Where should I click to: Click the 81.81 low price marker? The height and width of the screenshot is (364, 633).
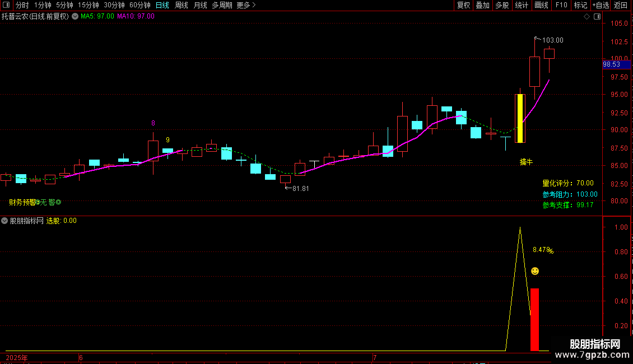[x=300, y=189]
